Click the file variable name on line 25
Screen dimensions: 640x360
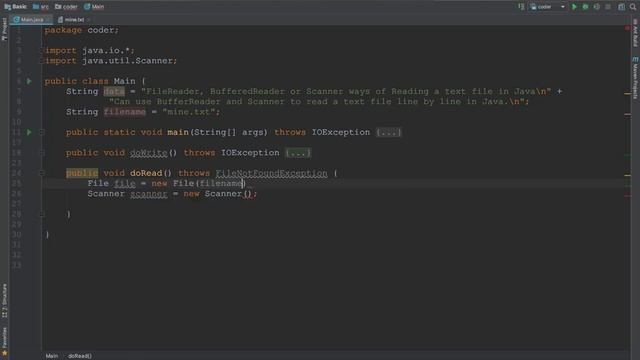pyautogui.click(x=124, y=183)
